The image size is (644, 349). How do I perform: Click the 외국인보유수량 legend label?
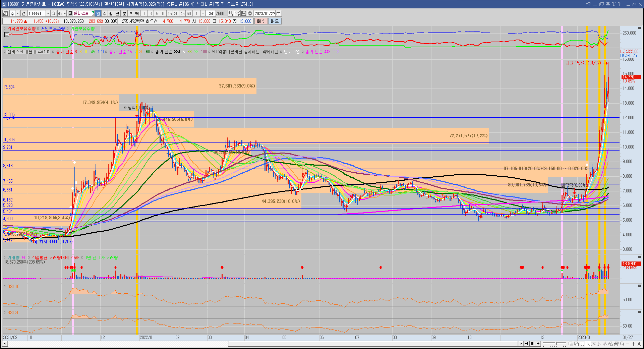click(x=21, y=28)
